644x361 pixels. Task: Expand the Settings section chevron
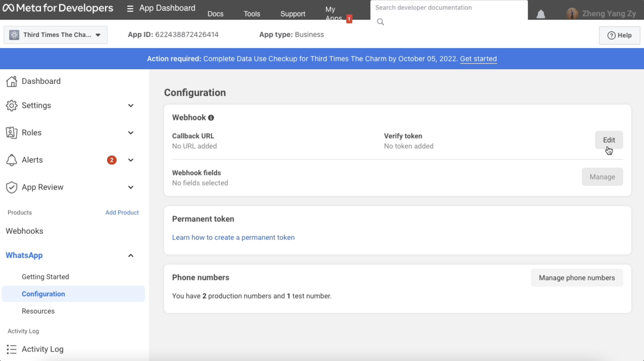[130, 105]
